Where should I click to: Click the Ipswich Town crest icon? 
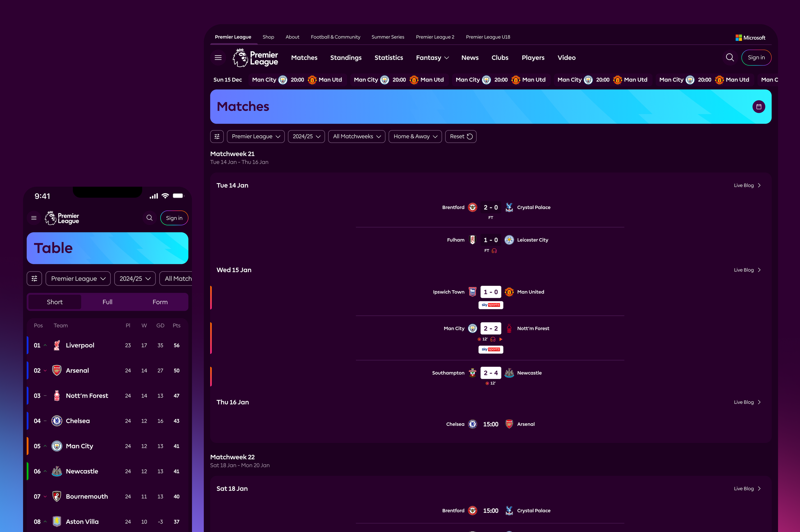click(x=472, y=292)
